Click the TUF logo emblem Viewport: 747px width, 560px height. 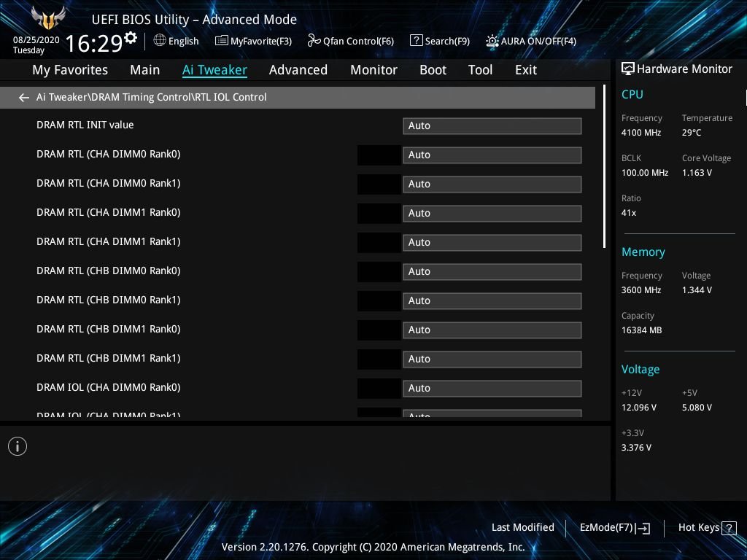(x=48, y=17)
